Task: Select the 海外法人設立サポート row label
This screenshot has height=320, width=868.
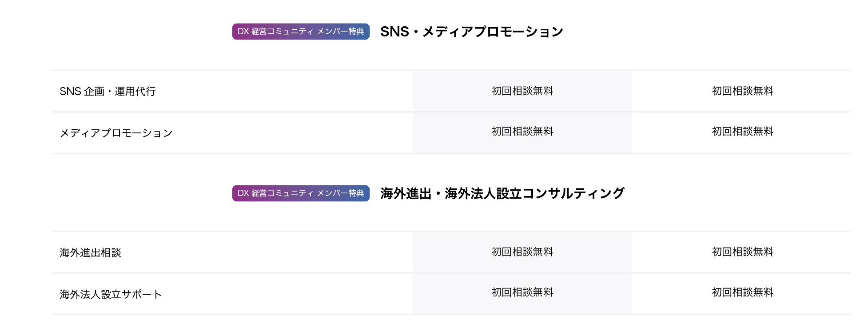Action: (x=111, y=294)
